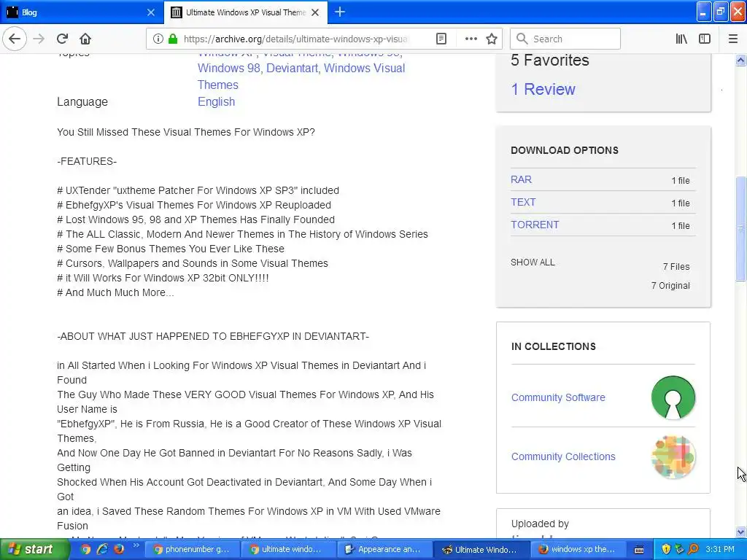
Task: Launch Firefox from the quick launch bar
Action: pyautogui.click(x=119, y=549)
